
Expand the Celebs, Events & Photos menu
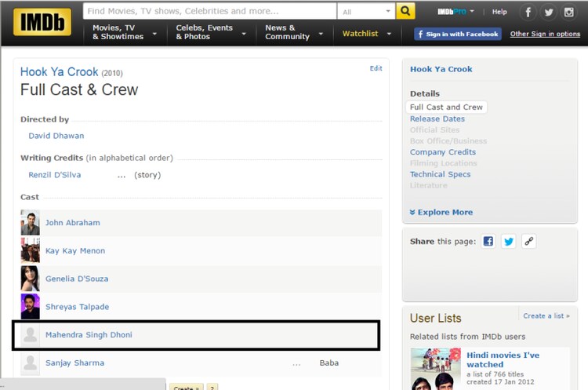click(210, 32)
